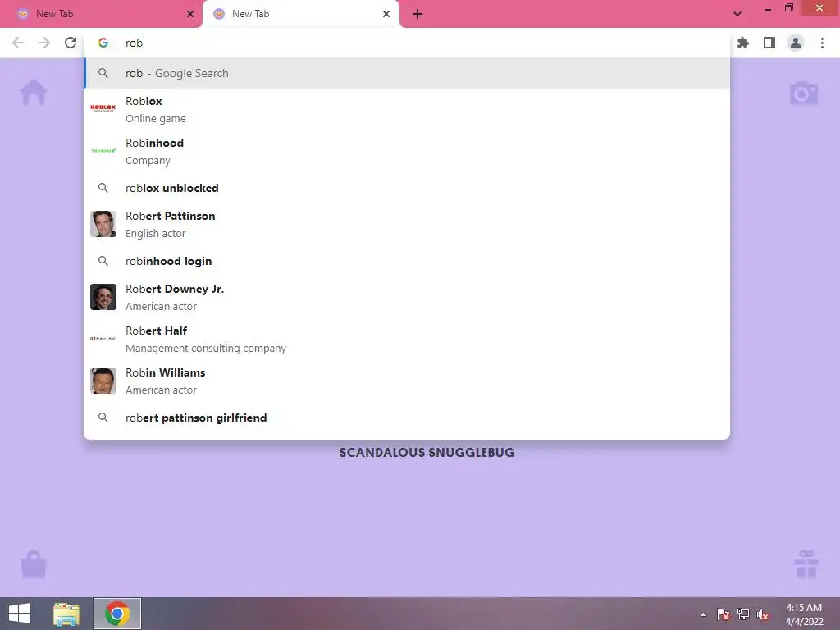Open File Explorer from the taskbar
The height and width of the screenshot is (630, 840).
click(x=66, y=614)
